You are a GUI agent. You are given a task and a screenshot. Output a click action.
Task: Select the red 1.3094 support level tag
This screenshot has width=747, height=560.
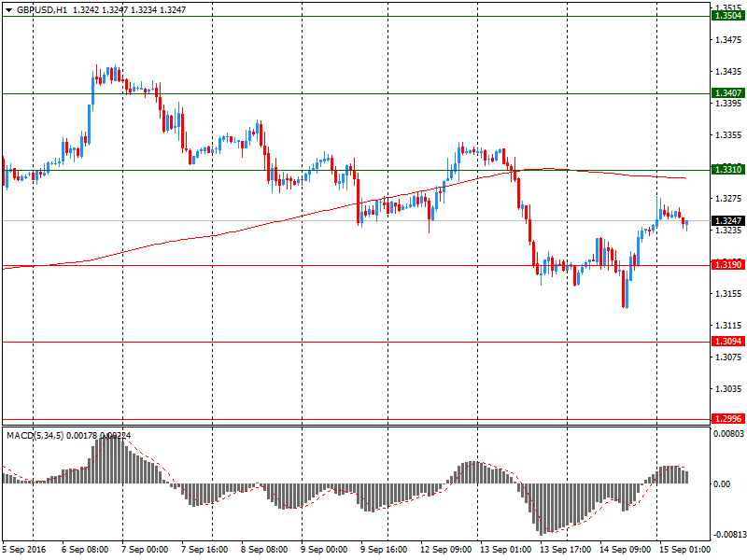coord(728,341)
